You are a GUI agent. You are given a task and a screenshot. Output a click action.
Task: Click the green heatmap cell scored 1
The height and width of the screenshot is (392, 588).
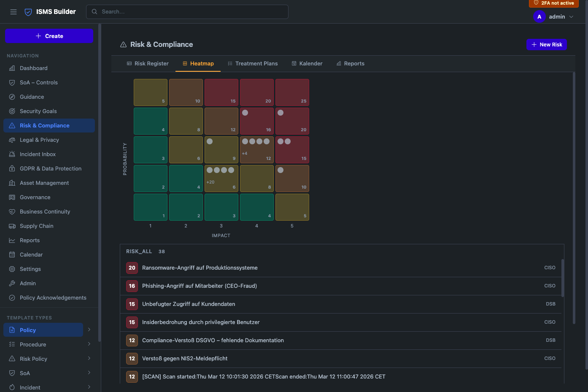151,207
